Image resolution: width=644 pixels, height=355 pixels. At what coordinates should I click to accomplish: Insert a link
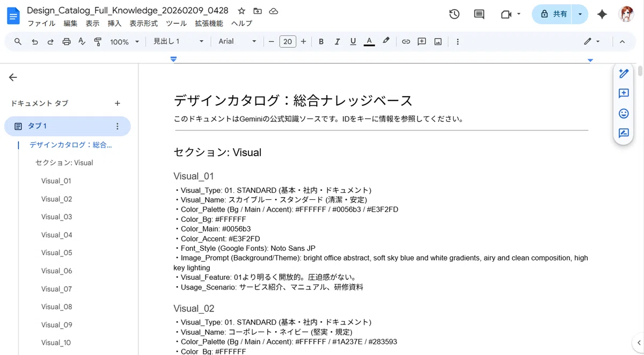406,41
